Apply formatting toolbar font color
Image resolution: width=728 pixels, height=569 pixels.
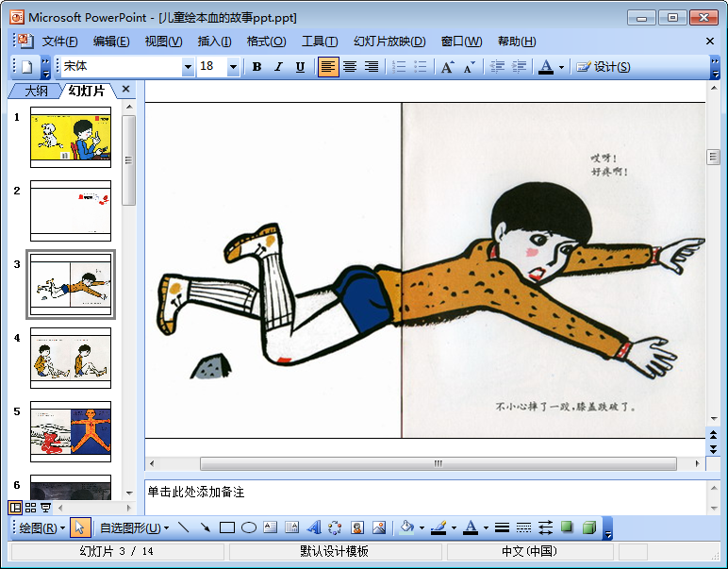pos(546,67)
